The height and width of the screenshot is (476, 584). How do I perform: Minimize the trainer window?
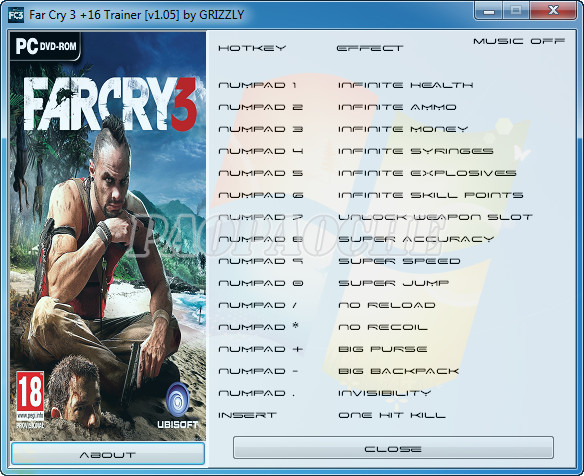[x=489, y=11]
